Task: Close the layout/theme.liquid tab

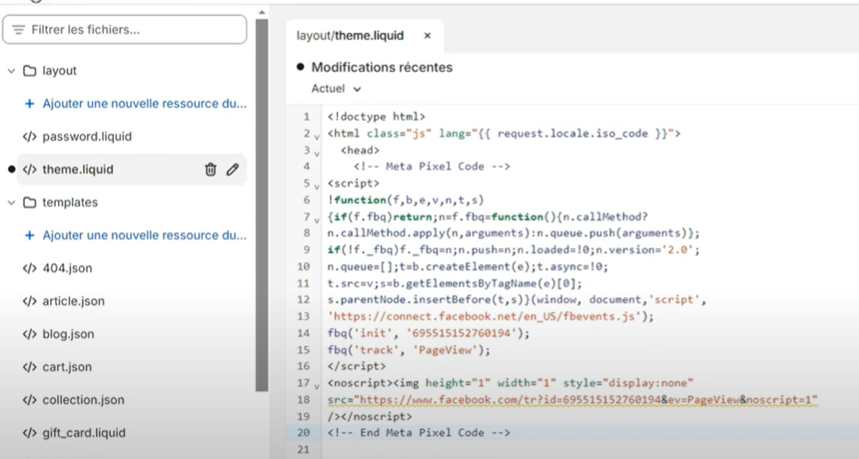Action: (427, 36)
